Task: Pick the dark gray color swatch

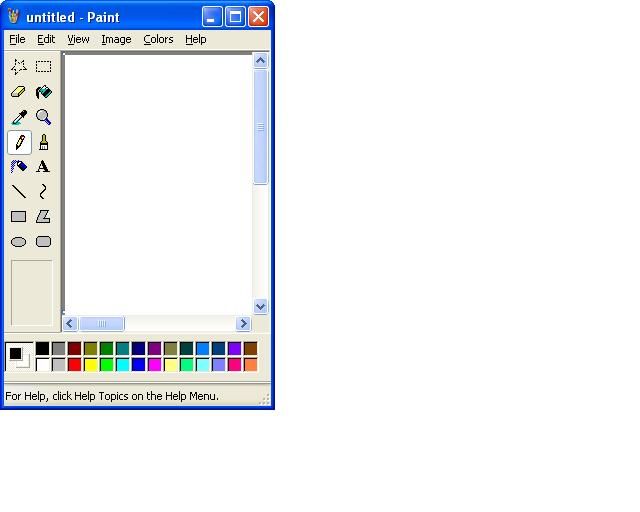Action: (58, 349)
